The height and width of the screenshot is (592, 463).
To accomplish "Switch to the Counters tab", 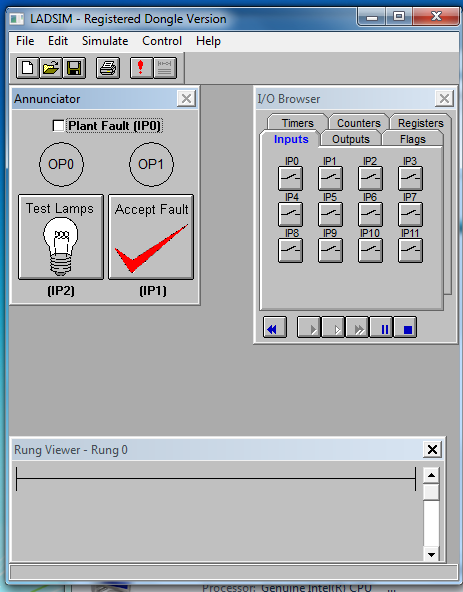I will [359, 123].
